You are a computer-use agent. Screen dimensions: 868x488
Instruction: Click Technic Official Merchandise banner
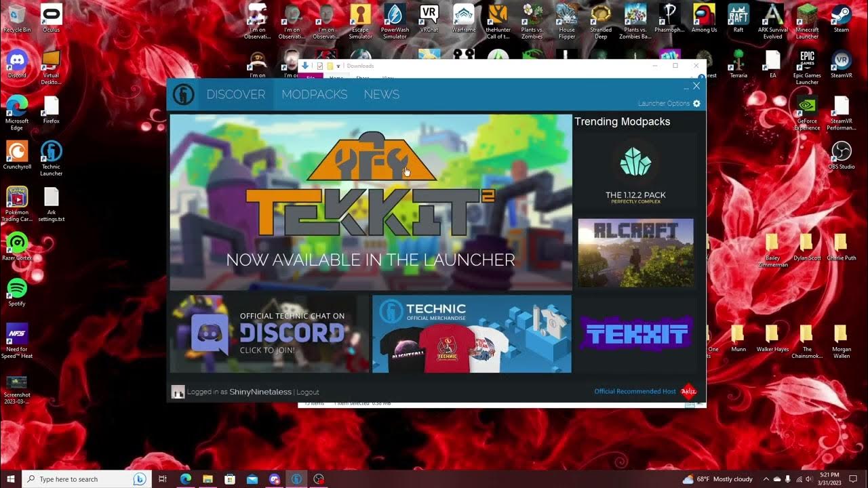[x=471, y=333]
